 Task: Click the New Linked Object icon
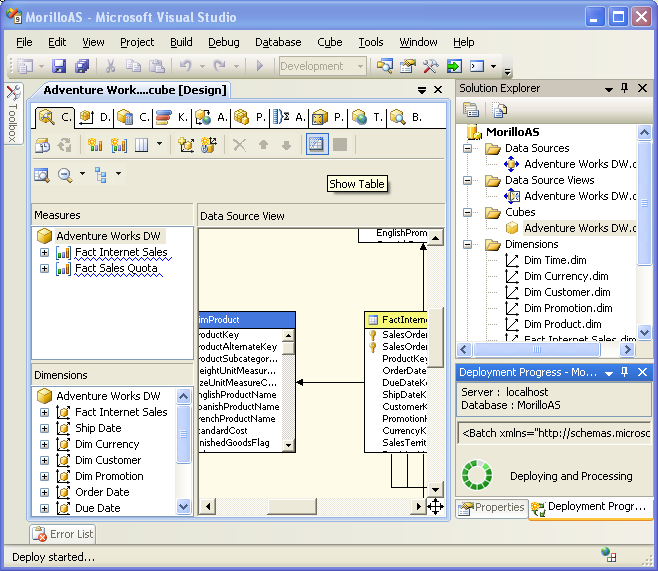pyautogui.click(x=209, y=145)
